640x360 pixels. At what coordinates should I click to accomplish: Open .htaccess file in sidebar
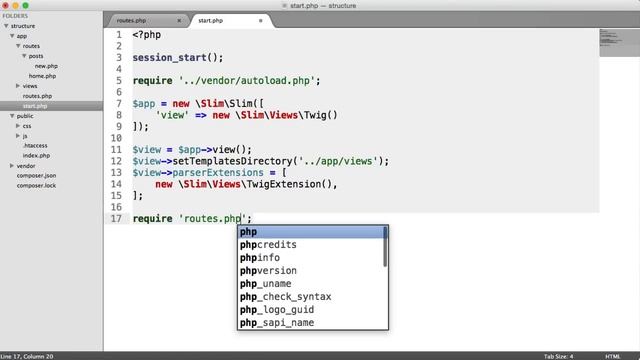[x=35, y=145]
